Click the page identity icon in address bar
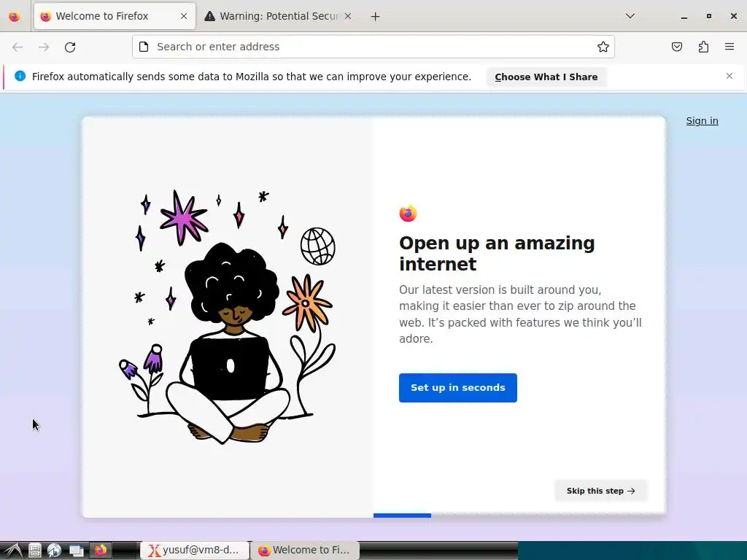747x560 pixels. (144, 47)
